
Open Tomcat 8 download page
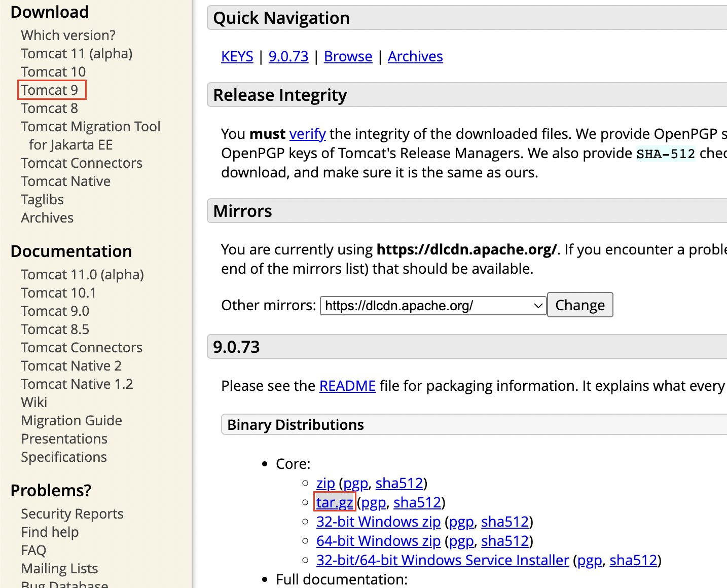50,108
